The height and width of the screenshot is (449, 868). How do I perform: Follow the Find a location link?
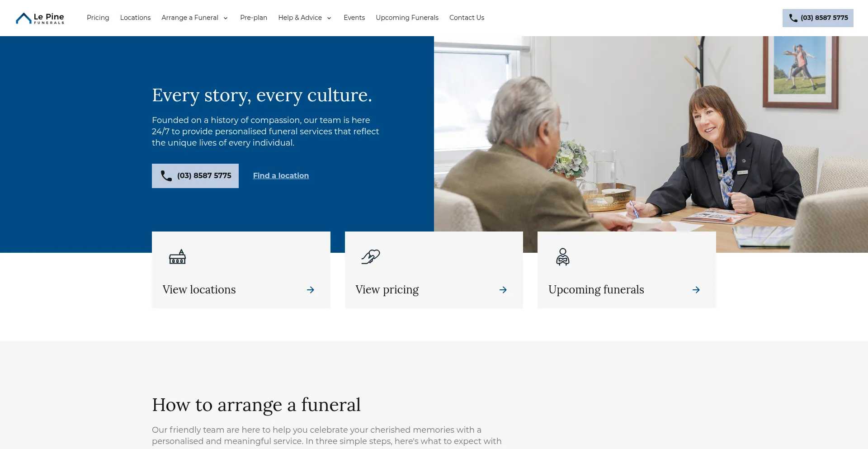pos(281,176)
